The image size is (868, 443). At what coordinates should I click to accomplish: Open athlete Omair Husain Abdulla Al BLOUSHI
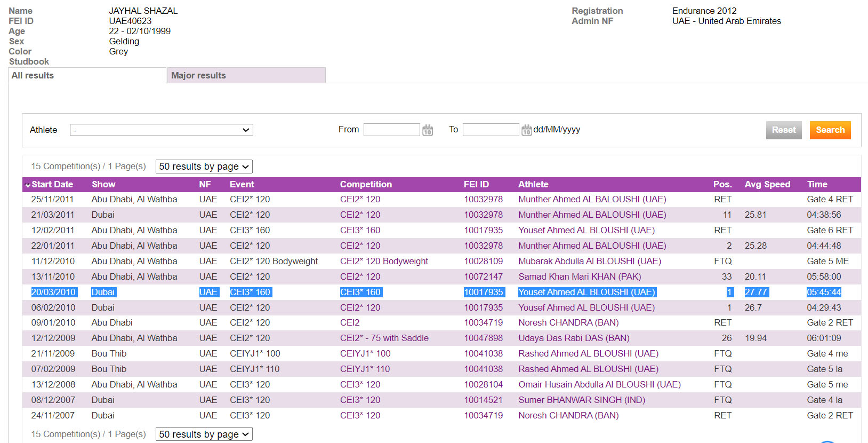[x=599, y=384]
